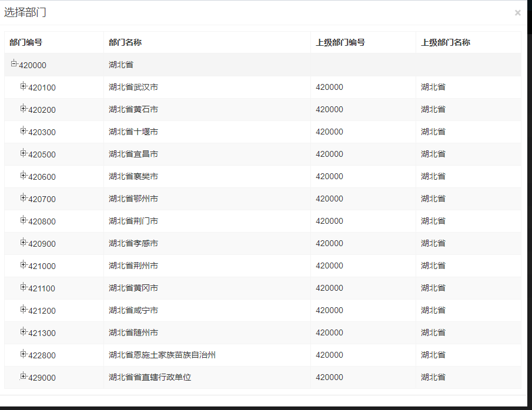Click the plus icon for 429000 省直辖行政单位
Viewport: 532px width, 410px height.
click(23, 377)
